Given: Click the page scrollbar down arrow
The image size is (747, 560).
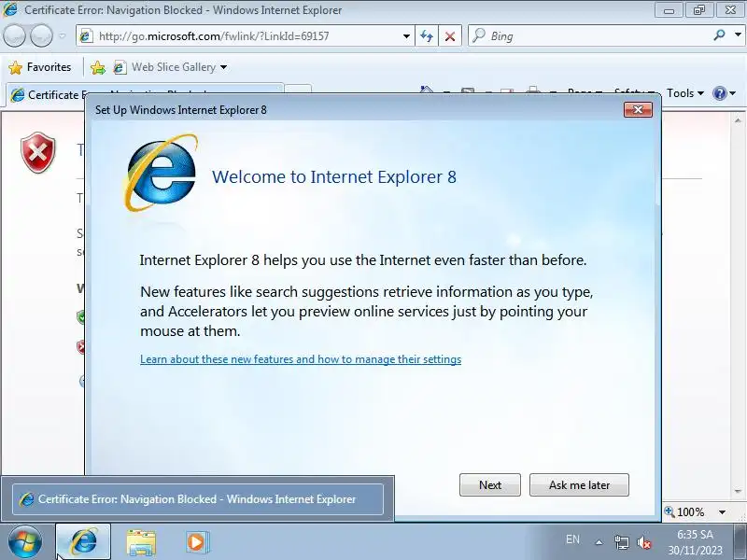Looking at the screenshot, I should (738, 491).
